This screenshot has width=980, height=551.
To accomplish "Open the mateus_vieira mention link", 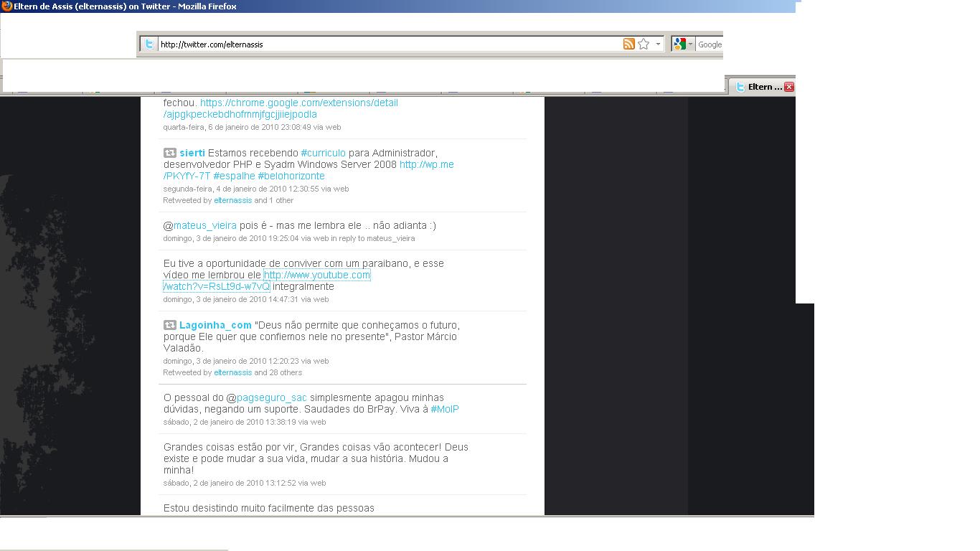I will pyautogui.click(x=204, y=225).
